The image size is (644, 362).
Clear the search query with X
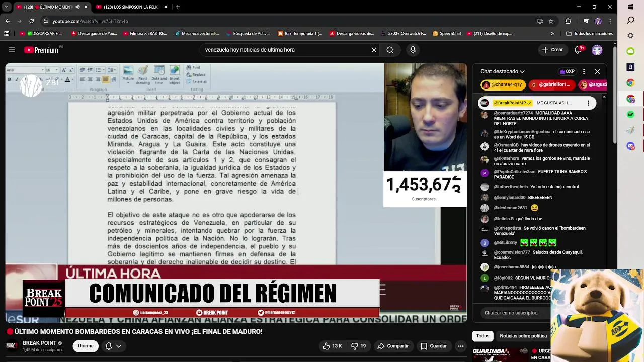[374, 50]
